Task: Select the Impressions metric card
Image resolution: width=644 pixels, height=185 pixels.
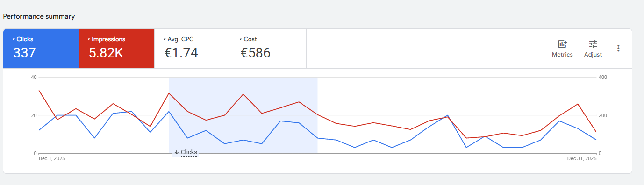Action: click(x=116, y=49)
